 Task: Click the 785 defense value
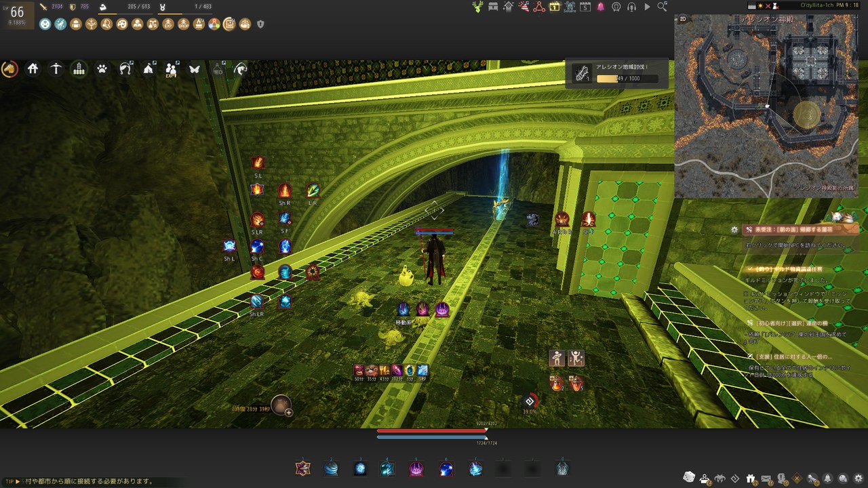coord(84,7)
